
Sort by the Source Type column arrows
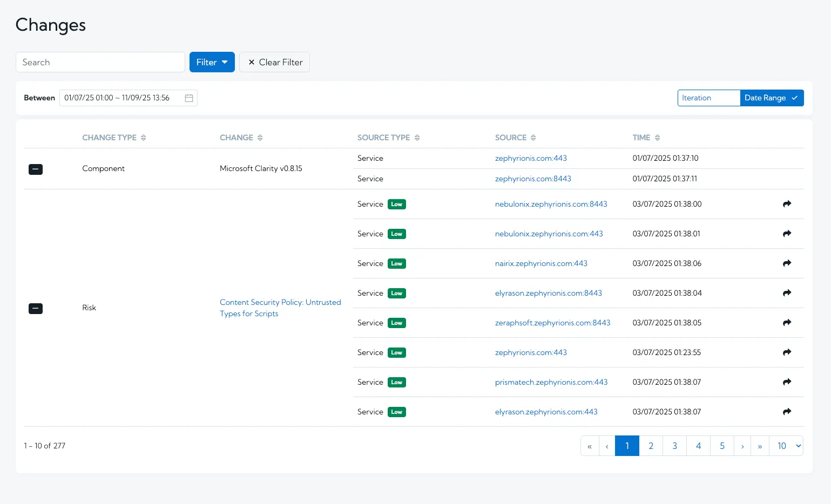[417, 138]
